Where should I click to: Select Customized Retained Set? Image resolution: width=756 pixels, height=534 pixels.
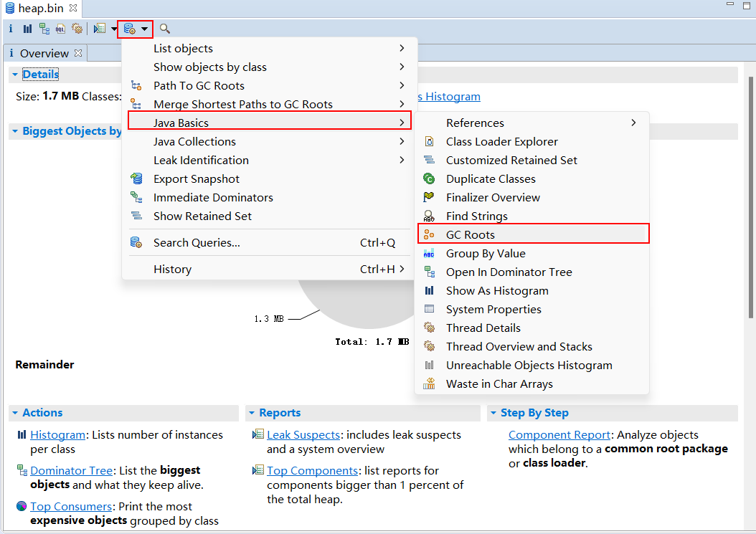click(x=531, y=161)
